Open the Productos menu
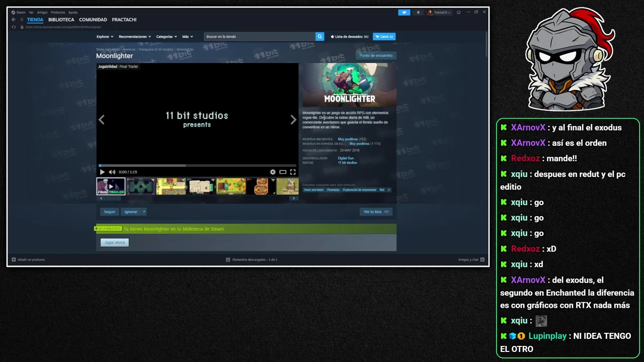This screenshot has width=644, height=362. (x=58, y=12)
